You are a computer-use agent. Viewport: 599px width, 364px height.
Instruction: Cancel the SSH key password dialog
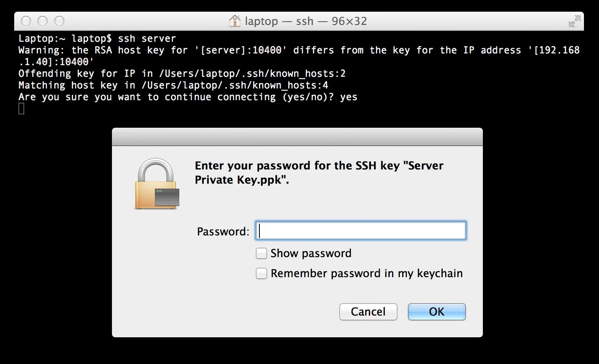pyautogui.click(x=368, y=312)
